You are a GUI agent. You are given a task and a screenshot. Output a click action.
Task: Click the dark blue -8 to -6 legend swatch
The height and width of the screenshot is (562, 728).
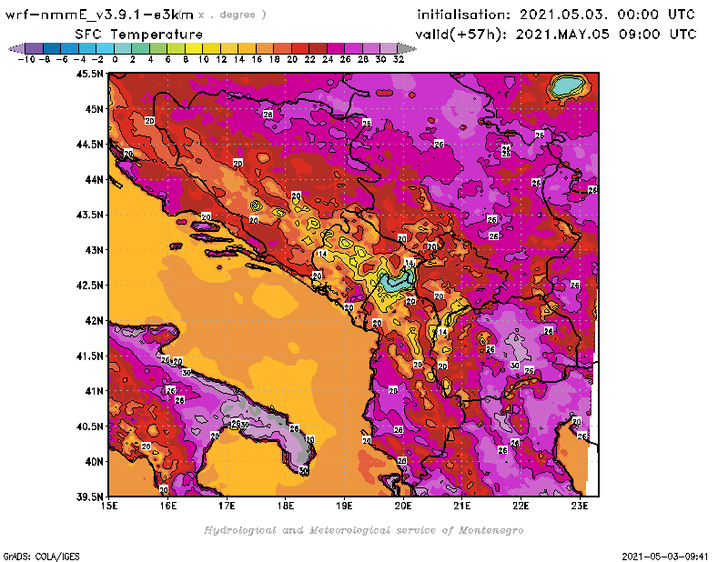point(52,48)
